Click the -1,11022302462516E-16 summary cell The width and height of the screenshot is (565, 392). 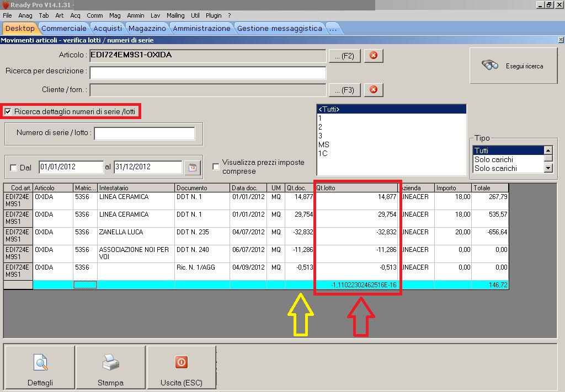(356, 284)
